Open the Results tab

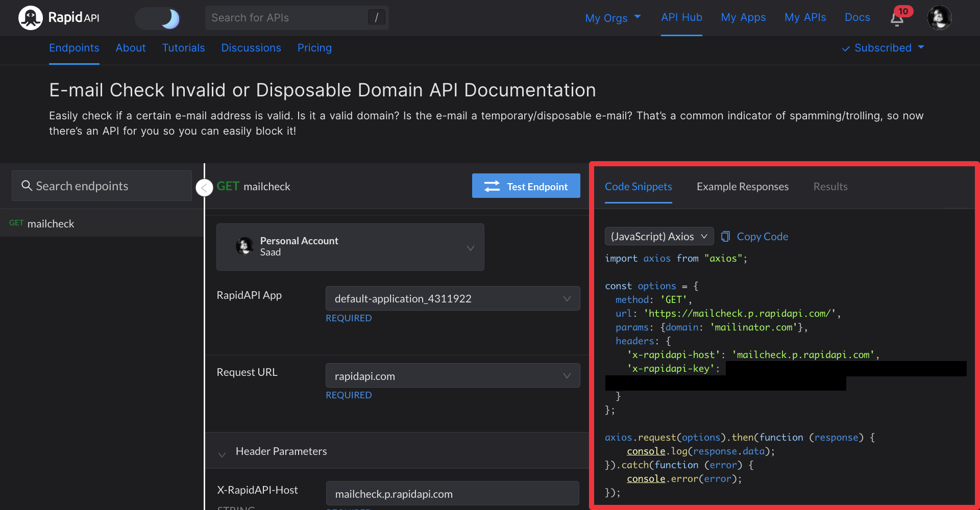pyautogui.click(x=830, y=187)
